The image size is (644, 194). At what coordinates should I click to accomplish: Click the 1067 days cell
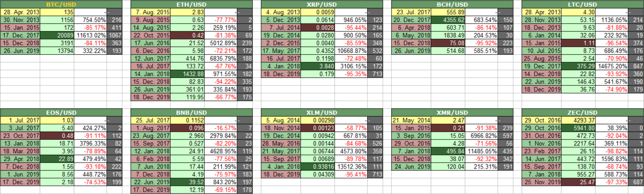point(114,35)
